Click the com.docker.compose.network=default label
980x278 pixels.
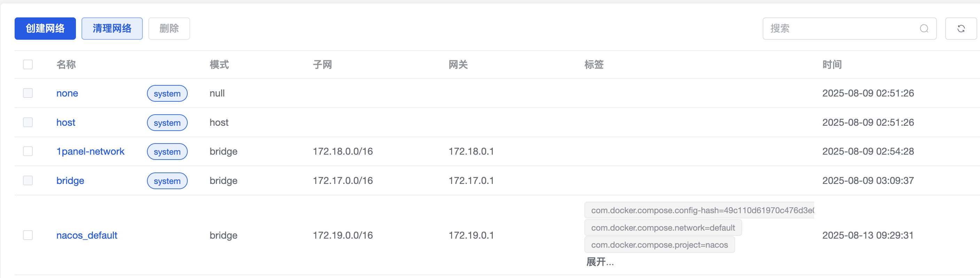[663, 227]
